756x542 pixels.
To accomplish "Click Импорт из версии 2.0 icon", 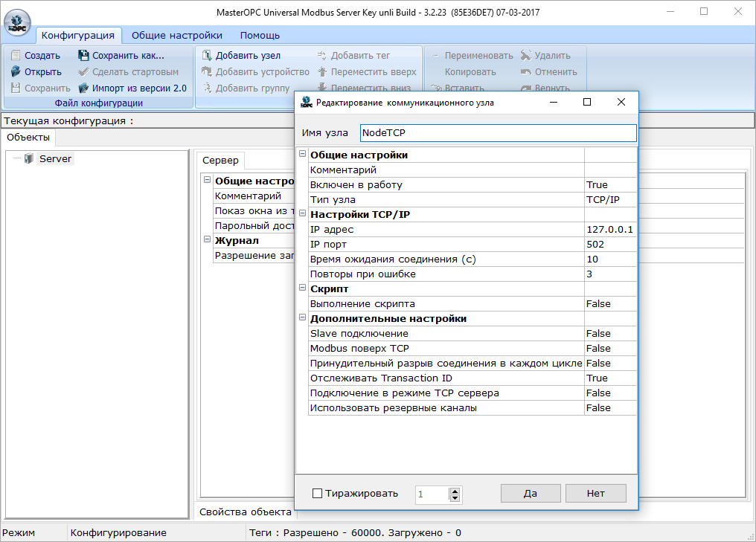I will tap(83, 88).
